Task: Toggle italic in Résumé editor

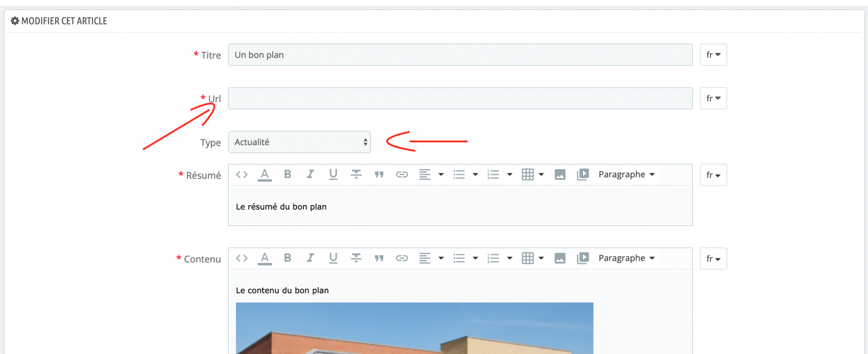Action: pyautogui.click(x=310, y=175)
